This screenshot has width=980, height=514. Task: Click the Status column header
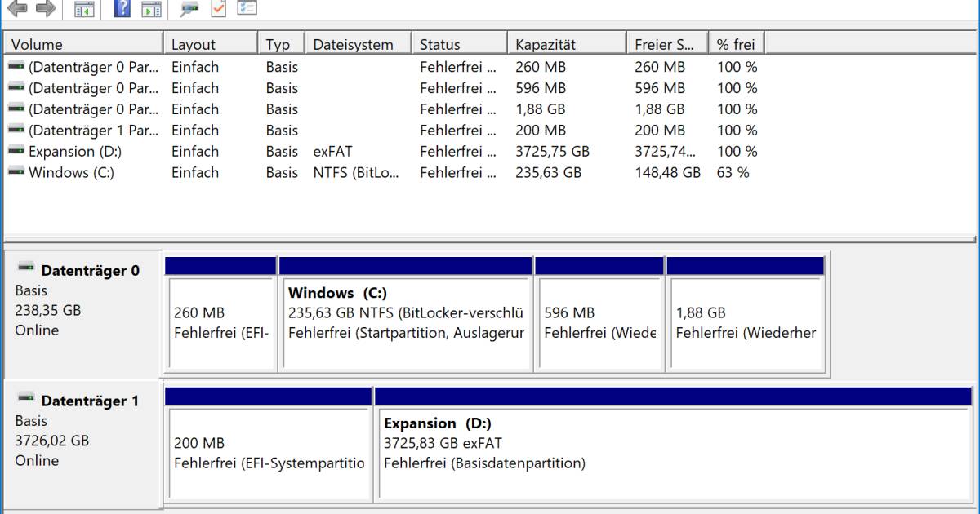click(x=457, y=43)
